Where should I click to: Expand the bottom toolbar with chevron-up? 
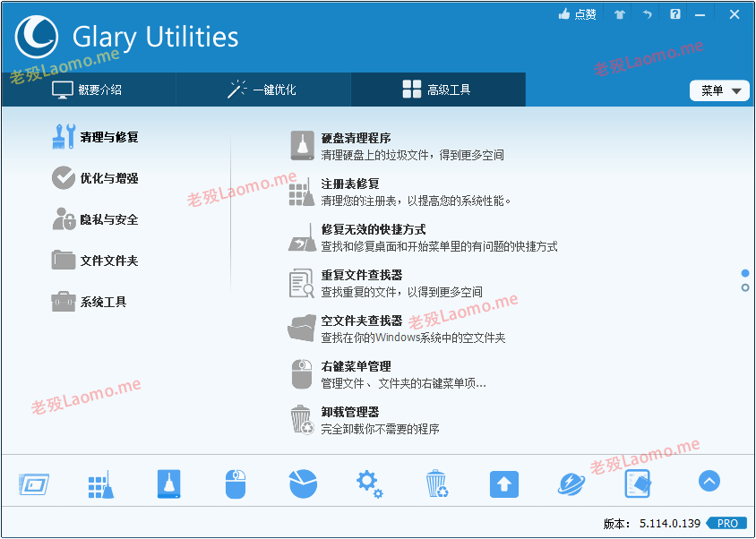click(x=709, y=481)
